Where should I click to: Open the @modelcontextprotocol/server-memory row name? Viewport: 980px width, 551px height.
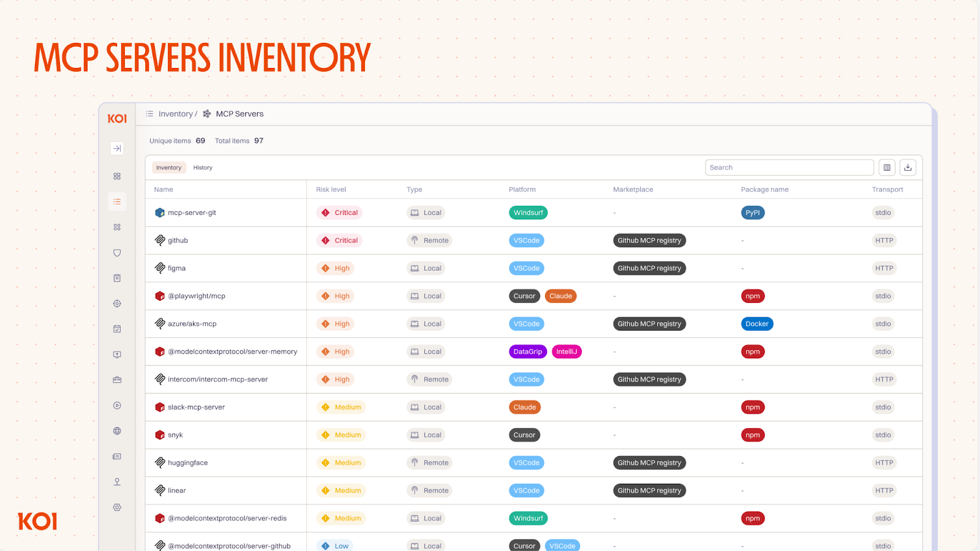point(233,352)
